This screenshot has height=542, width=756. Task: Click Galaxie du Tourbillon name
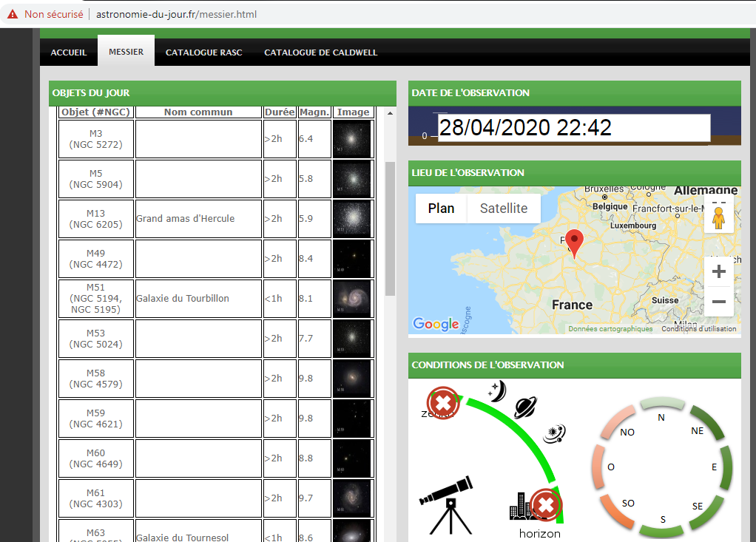point(183,298)
